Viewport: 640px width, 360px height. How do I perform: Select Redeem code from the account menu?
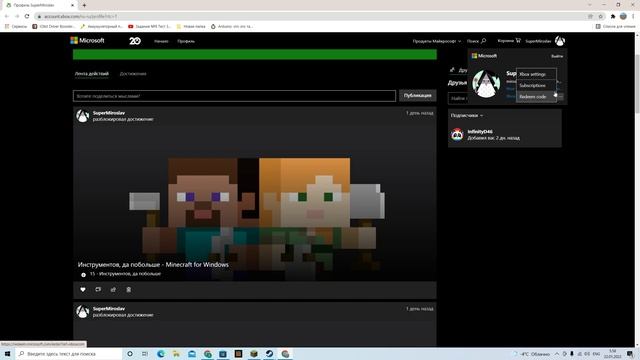click(536, 97)
